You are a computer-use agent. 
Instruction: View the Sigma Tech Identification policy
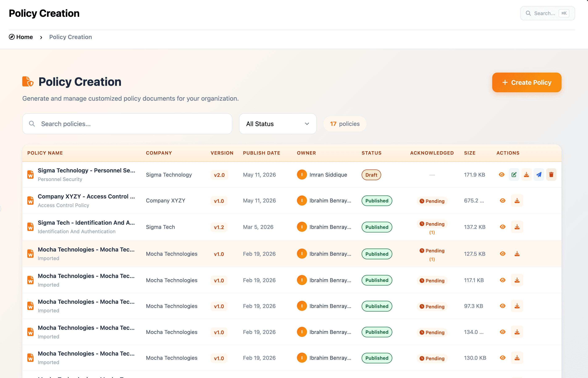point(503,227)
